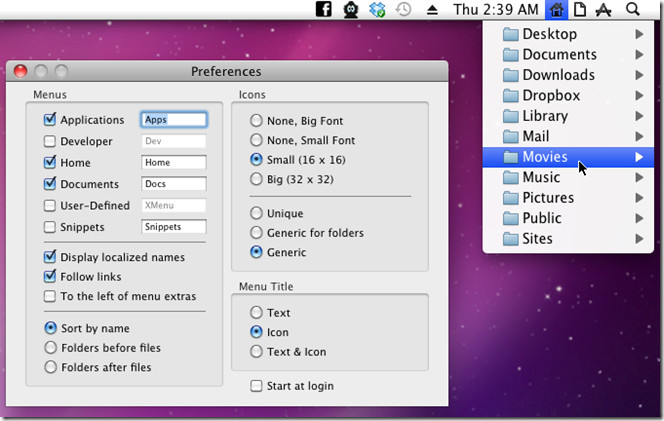Image resolution: width=664 pixels, height=421 pixels.
Task: Open the Dropbox menu bar icon
Action: click(377, 9)
